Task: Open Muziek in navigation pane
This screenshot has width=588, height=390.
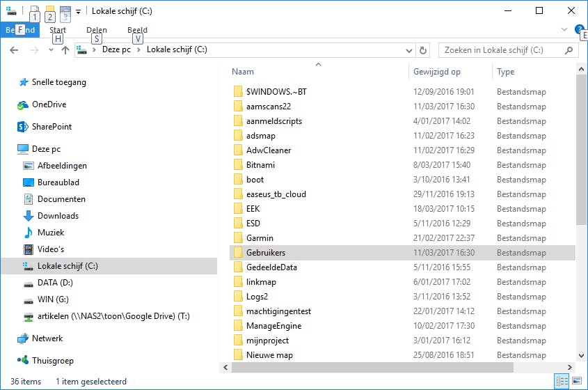Action: 51,233
